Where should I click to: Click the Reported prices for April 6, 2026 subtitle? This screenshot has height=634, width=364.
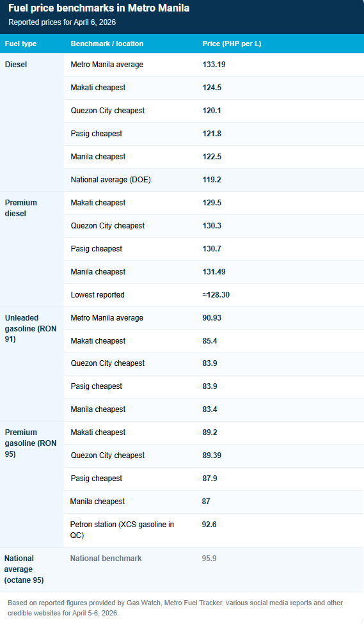[x=62, y=22]
